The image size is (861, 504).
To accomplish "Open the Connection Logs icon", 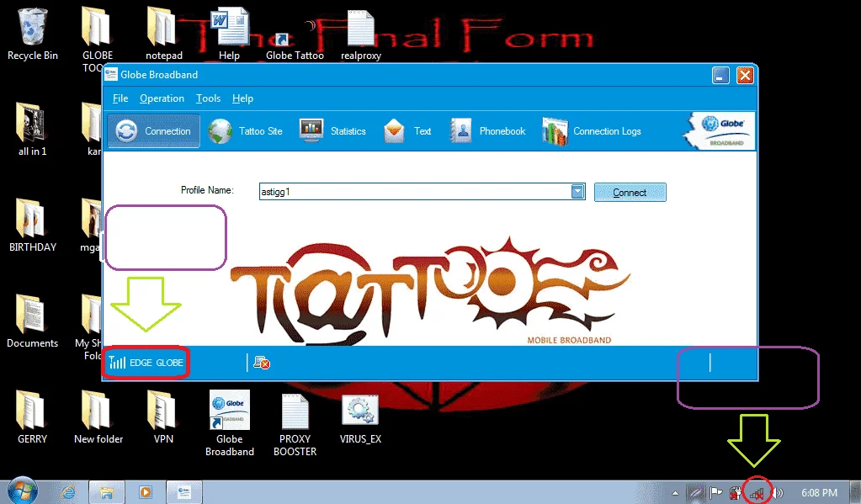I will pos(555,132).
